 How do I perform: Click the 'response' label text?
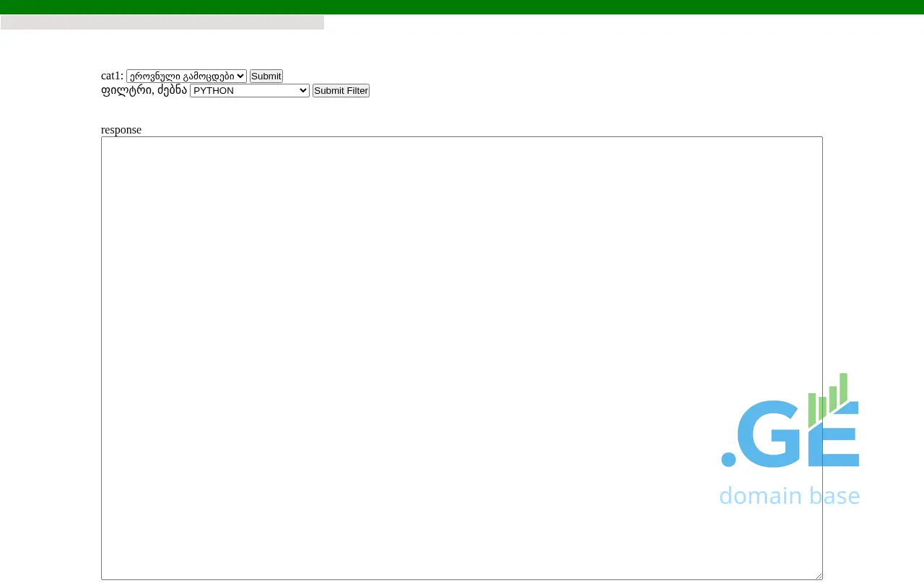(x=121, y=130)
